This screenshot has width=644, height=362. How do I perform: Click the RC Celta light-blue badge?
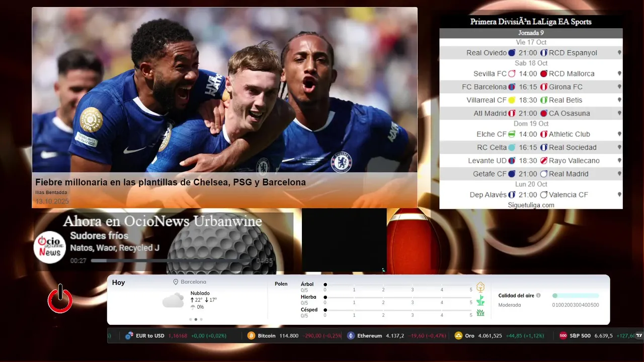[x=512, y=147]
